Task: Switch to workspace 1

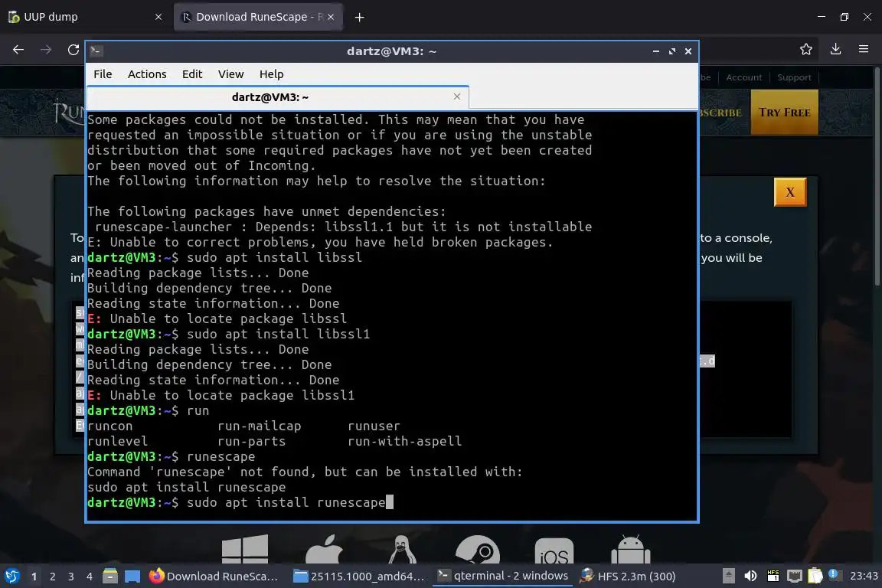Action: tap(34, 577)
